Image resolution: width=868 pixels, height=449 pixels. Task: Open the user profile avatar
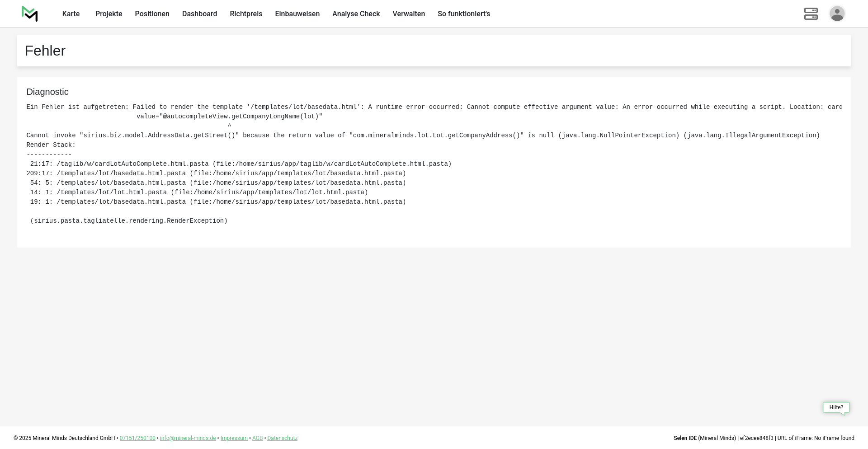(x=837, y=14)
